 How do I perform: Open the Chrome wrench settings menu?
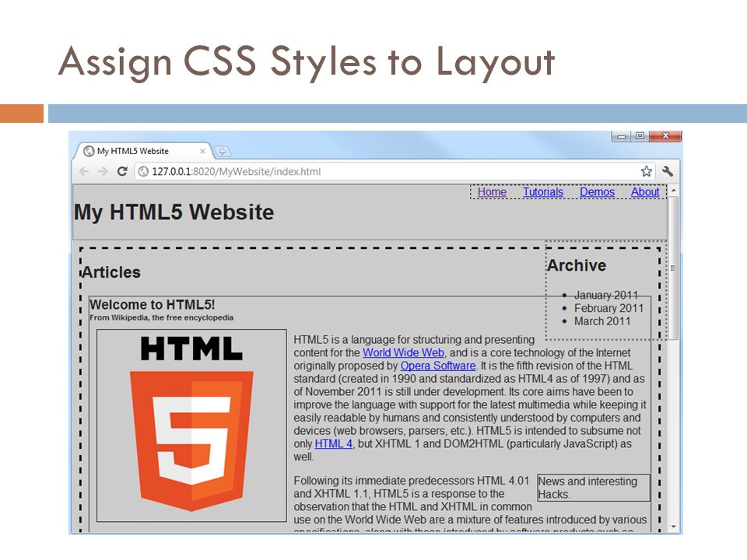(x=668, y=171)
